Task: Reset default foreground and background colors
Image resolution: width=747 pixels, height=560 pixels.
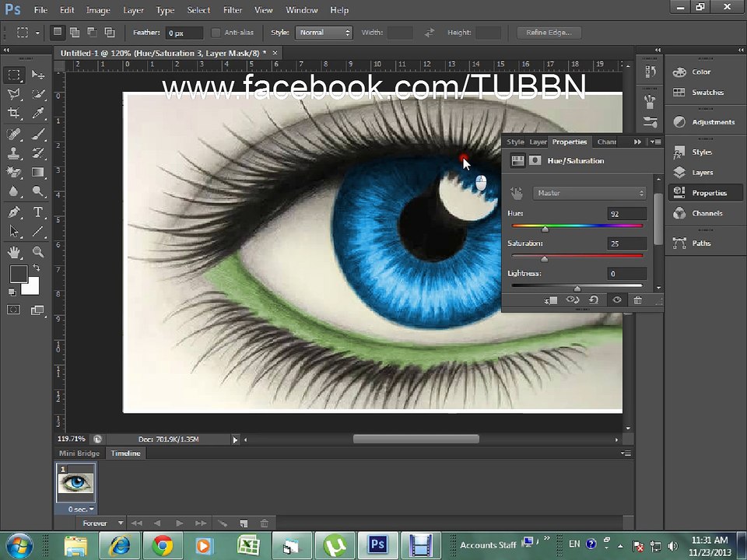Action: pyautogui.click(x=12, y=292)
